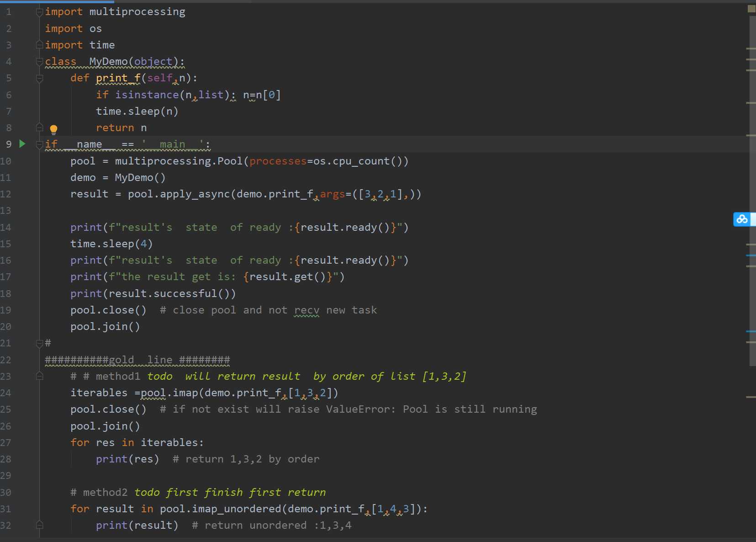Collapse the if __name__ block on line 9
The image size is (756, 542).
(40, 144)
